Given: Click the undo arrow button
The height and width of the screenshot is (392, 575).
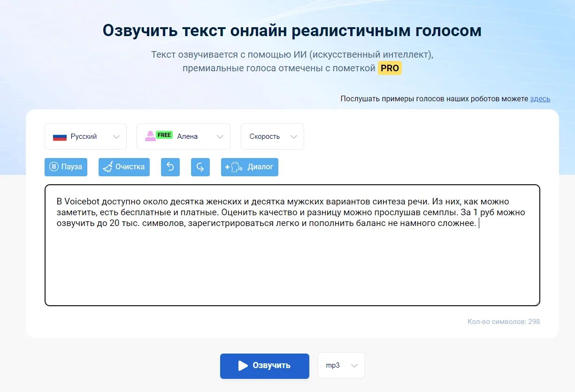Looking at the screenshot, I should (x=170, y=167).
